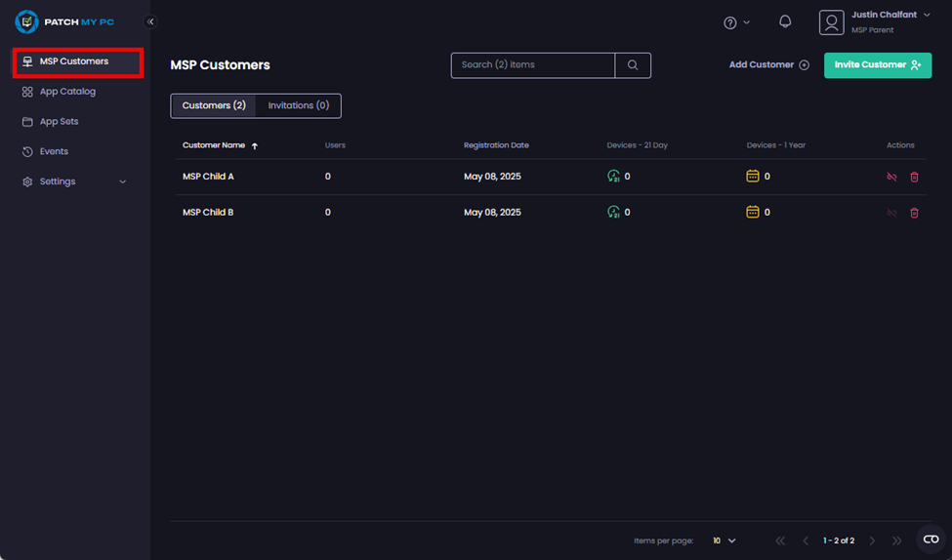Click the unlink icon for MSP Child A

[890, 177]
